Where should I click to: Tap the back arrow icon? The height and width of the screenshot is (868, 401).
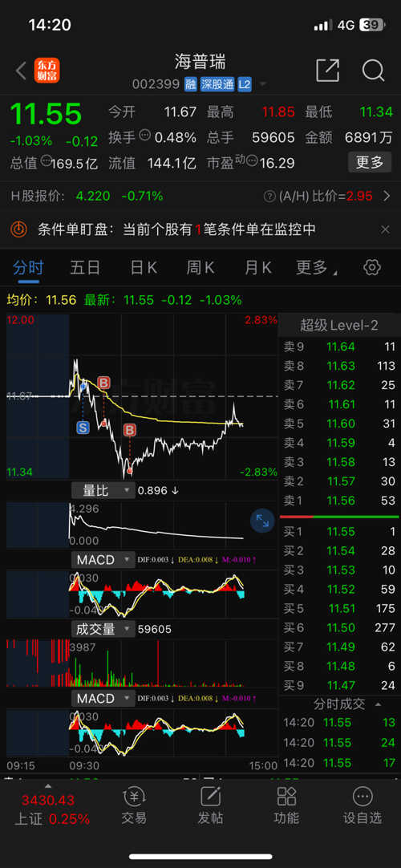(21, 71)
